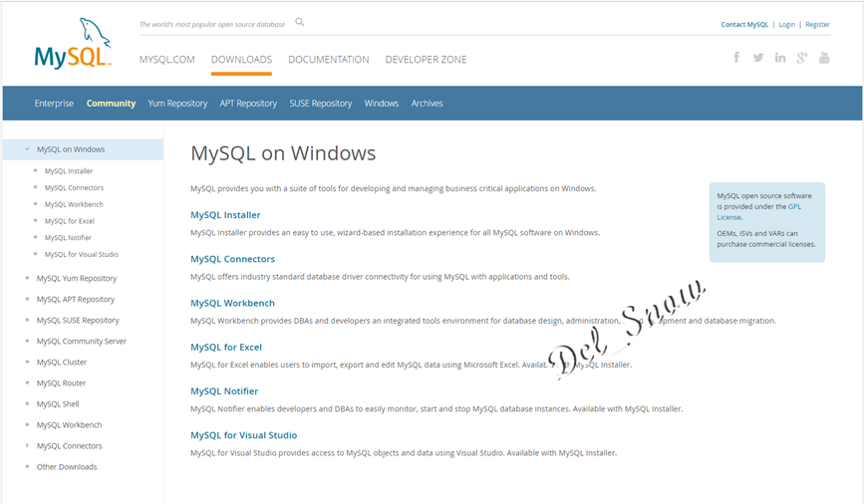Open Windows in the blue bar

[x=382, y=103]
